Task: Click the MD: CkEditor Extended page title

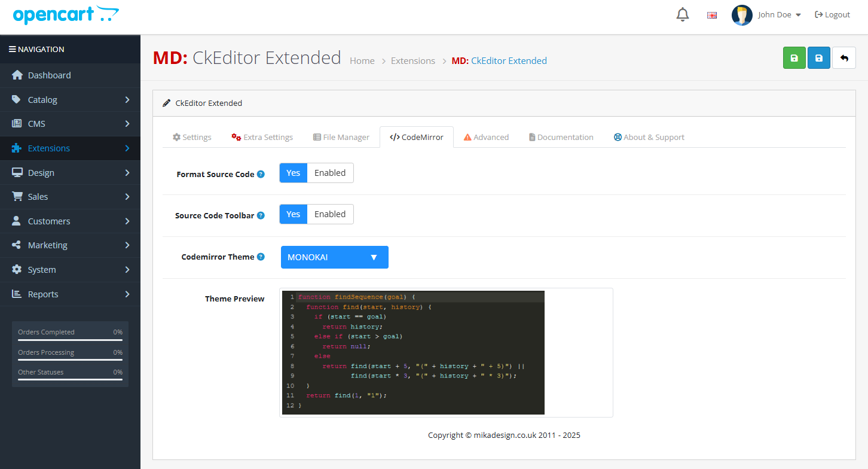Action: [x=247, y=57]
